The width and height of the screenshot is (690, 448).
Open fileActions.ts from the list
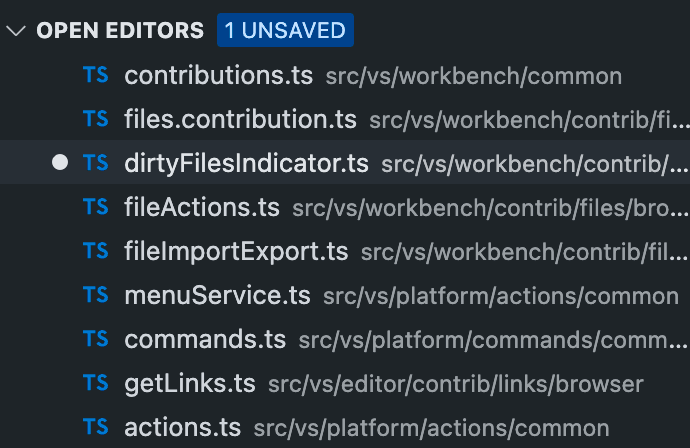pyautogui.click(x=202, y=207)
